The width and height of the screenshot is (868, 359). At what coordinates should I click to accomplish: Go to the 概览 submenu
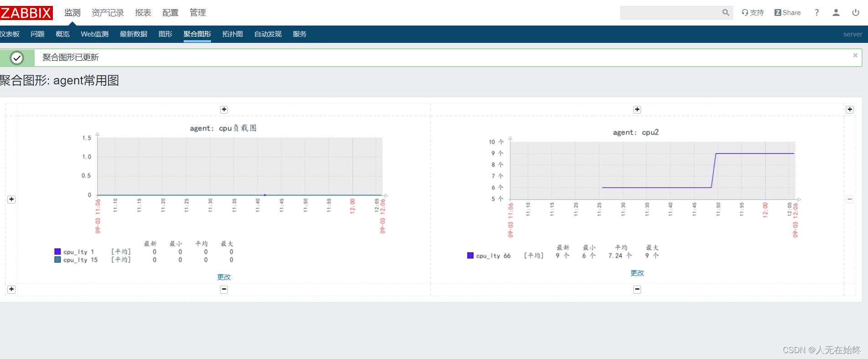[x=62, y=34]
